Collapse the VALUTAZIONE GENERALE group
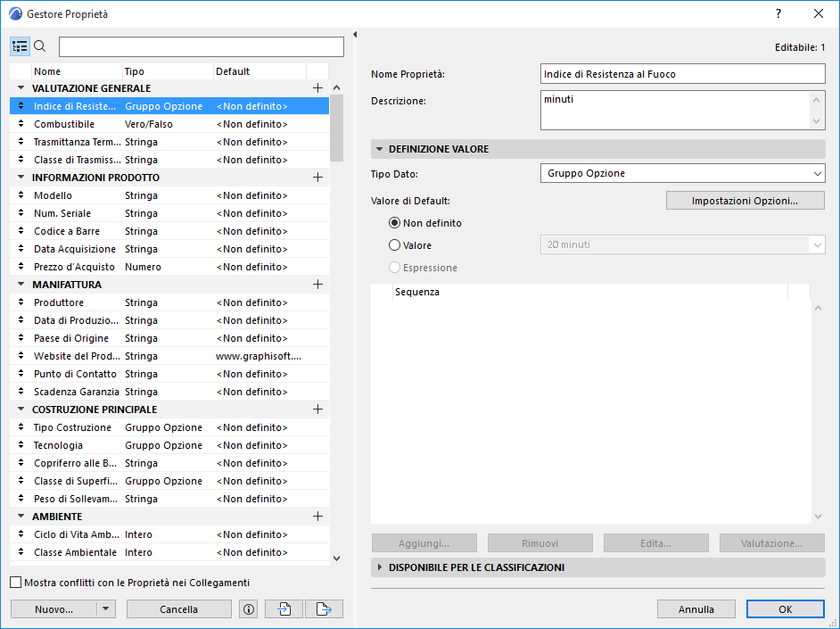This screenshot has height=629, width=840. click(x=21, y=87)
